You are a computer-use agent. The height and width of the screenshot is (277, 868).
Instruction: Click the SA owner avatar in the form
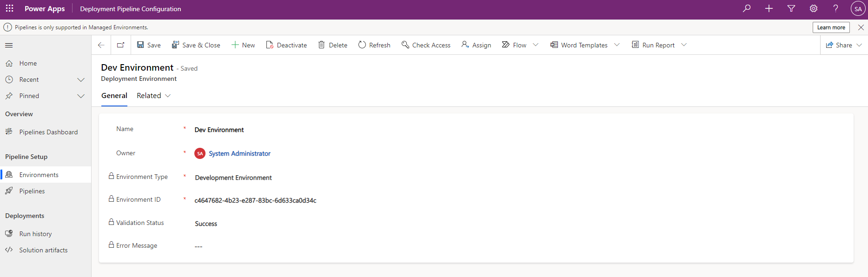pyautogui.click(x=200, y=153)
